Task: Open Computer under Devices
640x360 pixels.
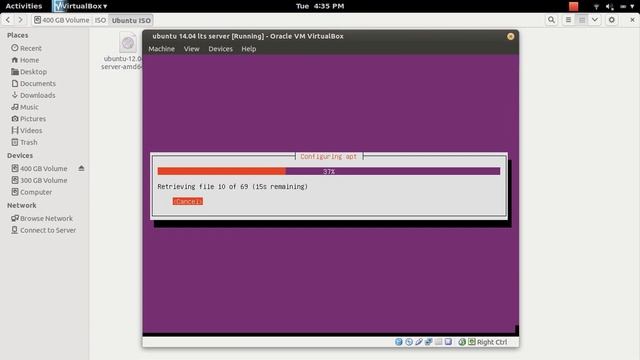Action: click(32, 192)
